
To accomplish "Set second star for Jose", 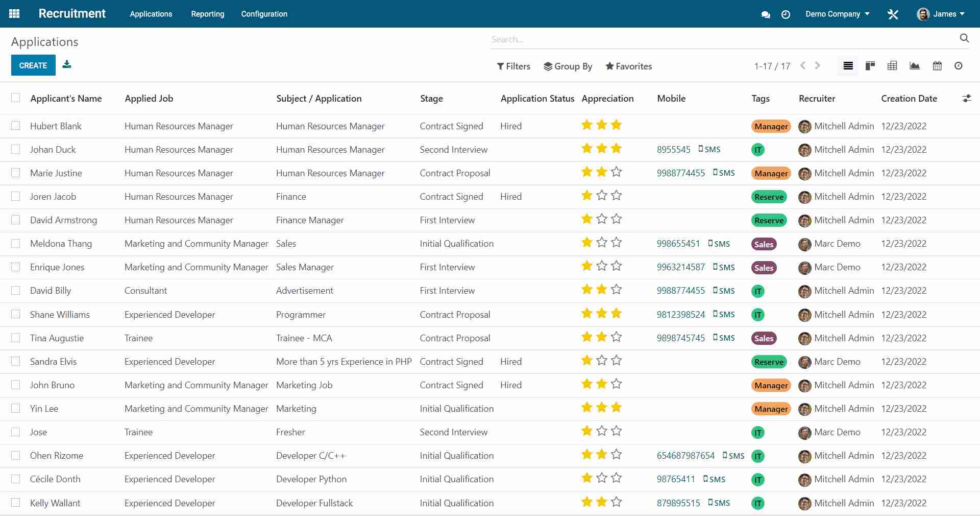I will click(602, 431).
